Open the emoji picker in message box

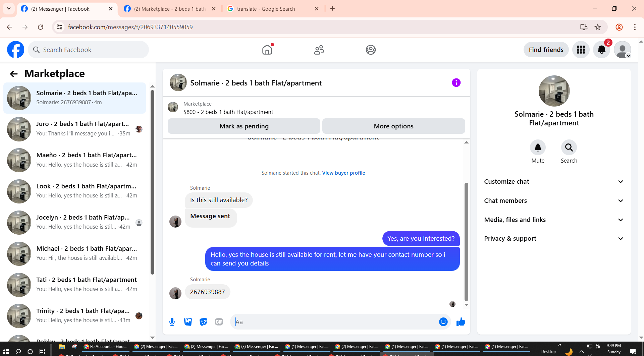[x=443, y=322]
